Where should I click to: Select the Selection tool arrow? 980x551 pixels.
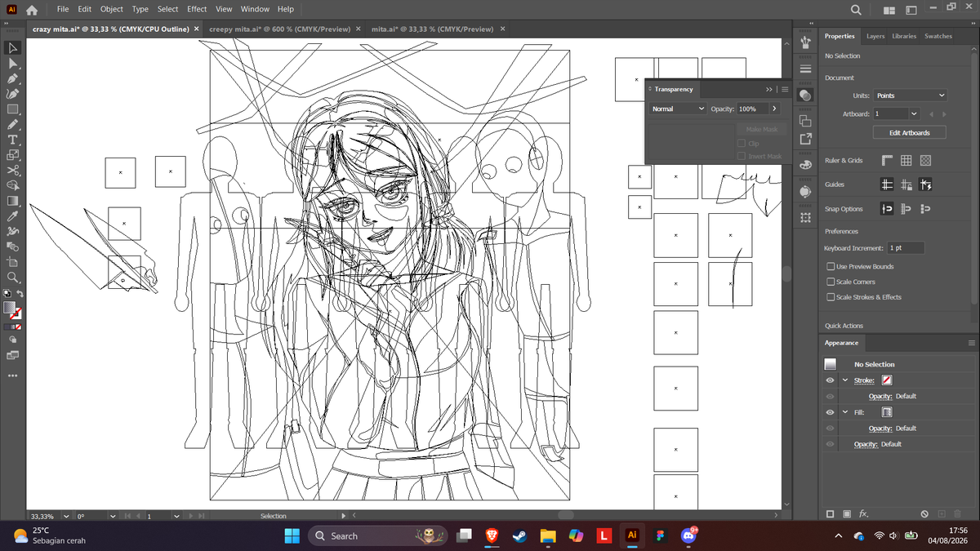tap(13, 47)
